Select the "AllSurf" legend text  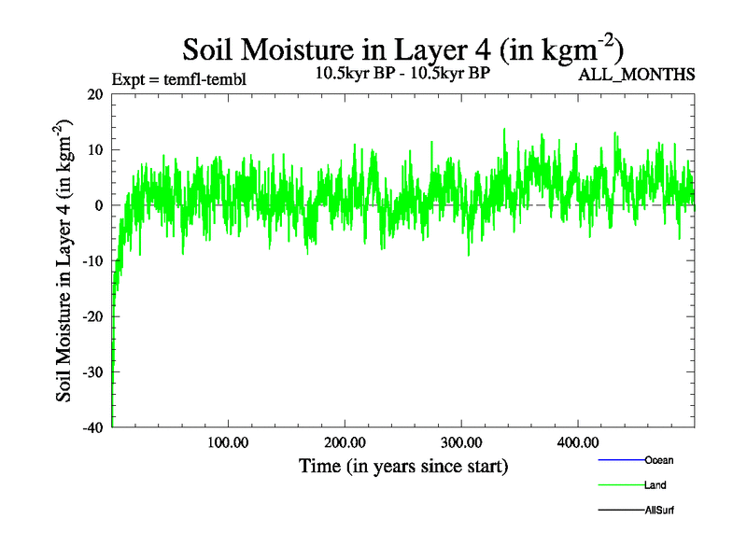(x=659, y=511)
